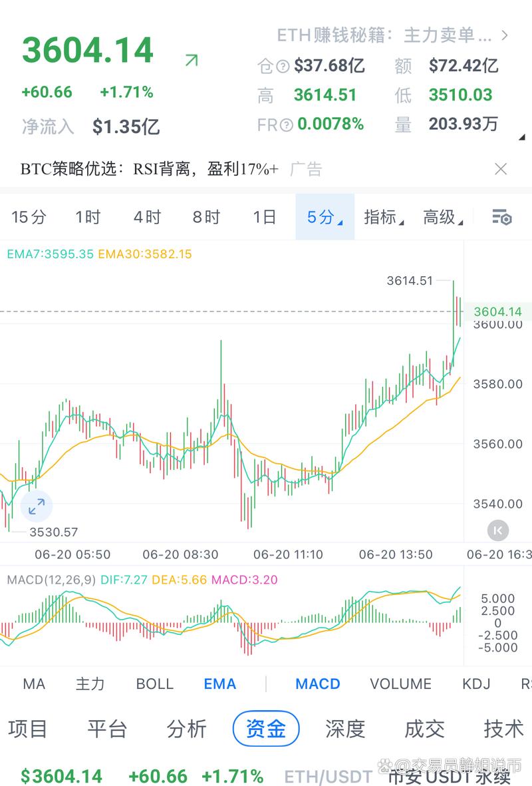Tap the MACD(12,26,9) legend label
532x786 pixels.
[51, 580]
